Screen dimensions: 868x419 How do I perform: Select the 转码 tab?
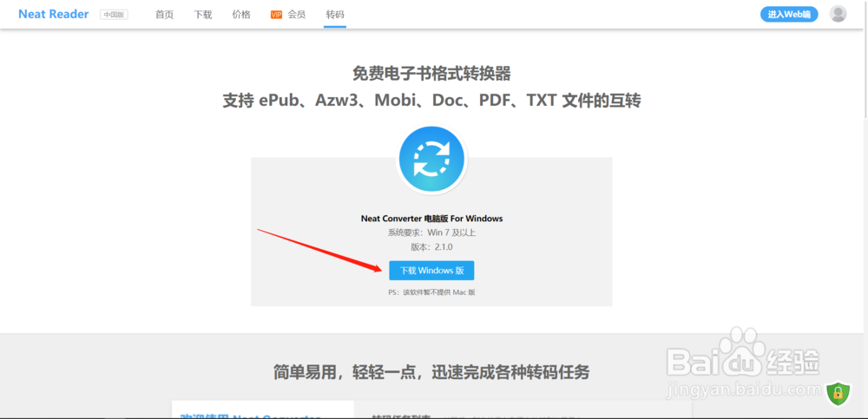[x=335, y=15]
